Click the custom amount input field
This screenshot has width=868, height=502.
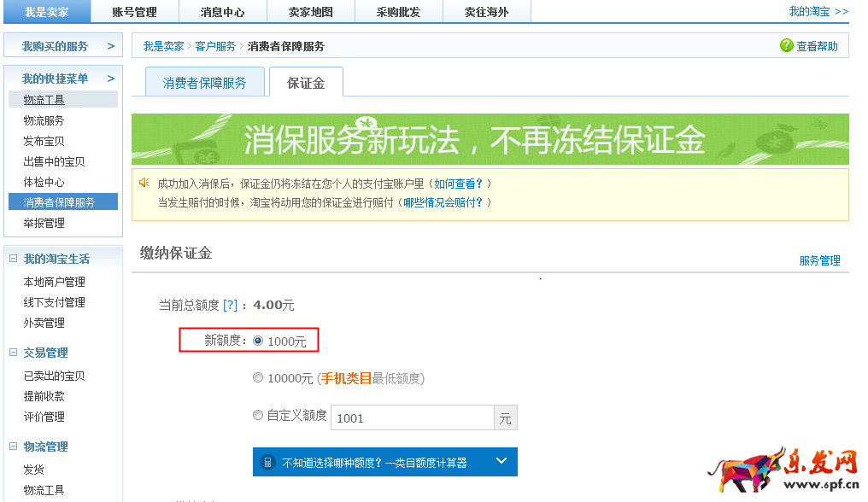pyautogui.click(x=412, y=417)
